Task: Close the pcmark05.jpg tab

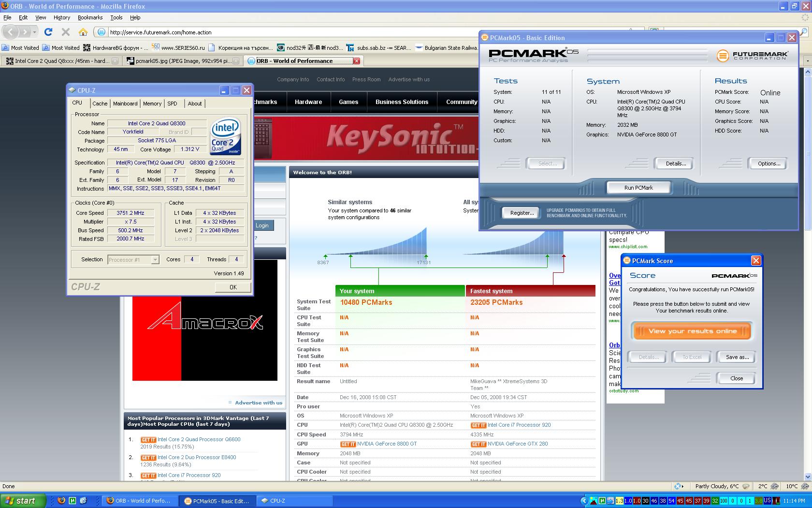Action: click(x=236, y=61)
